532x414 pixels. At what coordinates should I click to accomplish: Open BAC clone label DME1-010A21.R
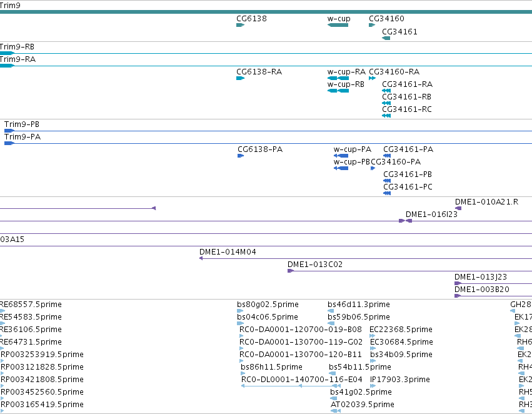coord(486,202)
